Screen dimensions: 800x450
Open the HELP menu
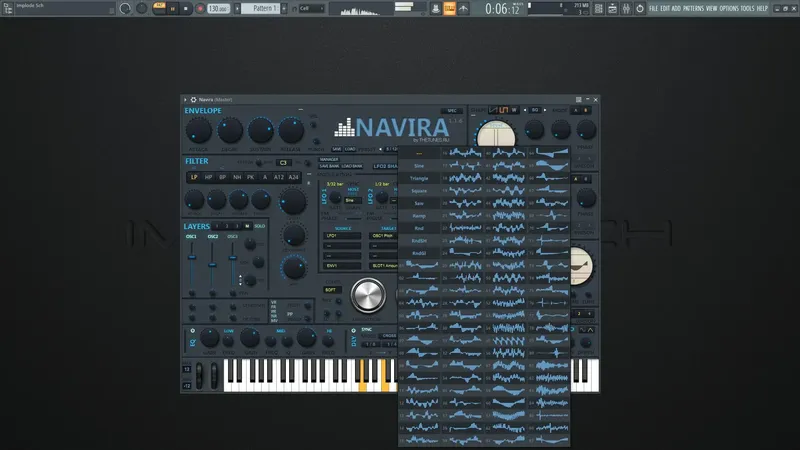(762, 9)
